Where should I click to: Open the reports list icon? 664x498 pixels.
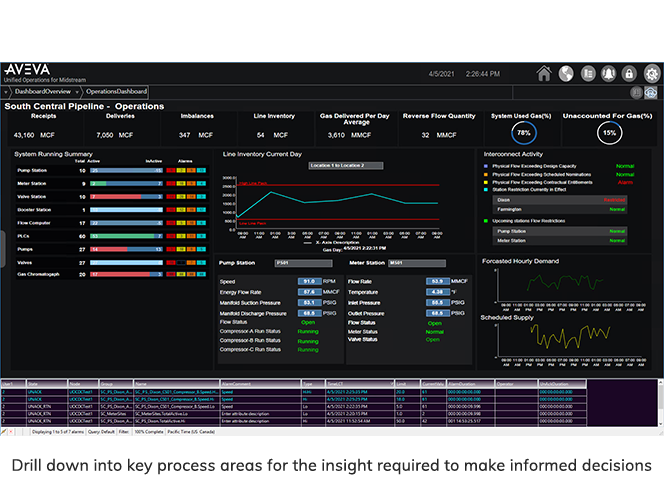pos(588,74)
